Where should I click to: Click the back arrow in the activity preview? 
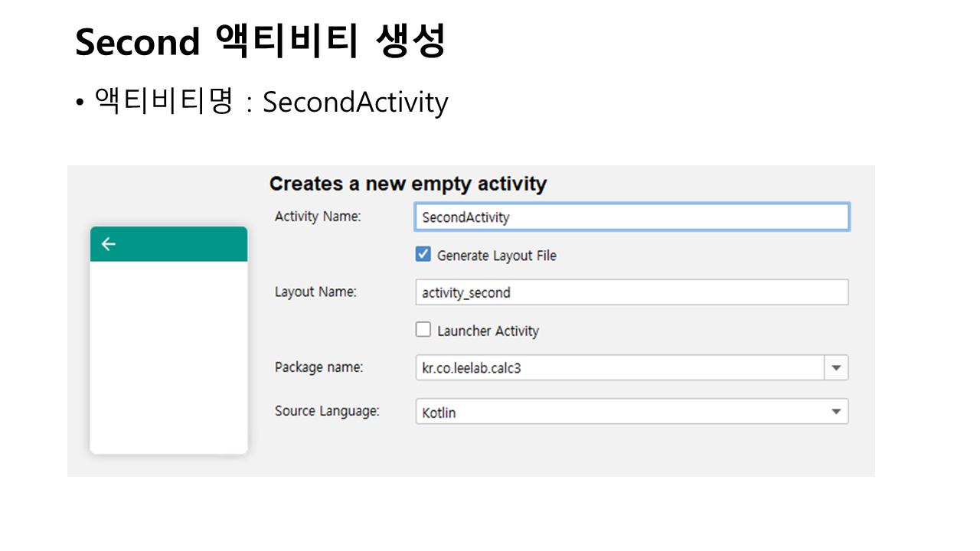109,244
